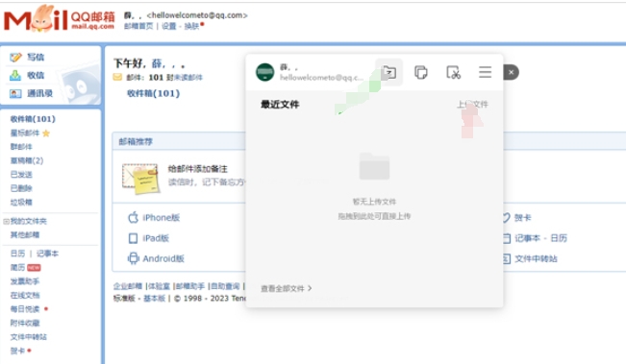Switch to 基本版 footer link
Image resolution: width=626 pixels, height=364 pixels.
coord(154,299)
